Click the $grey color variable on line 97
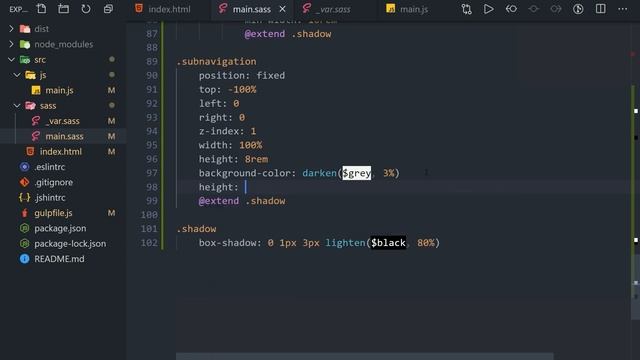This screenshot has height=360, width=640. [357, 173]
